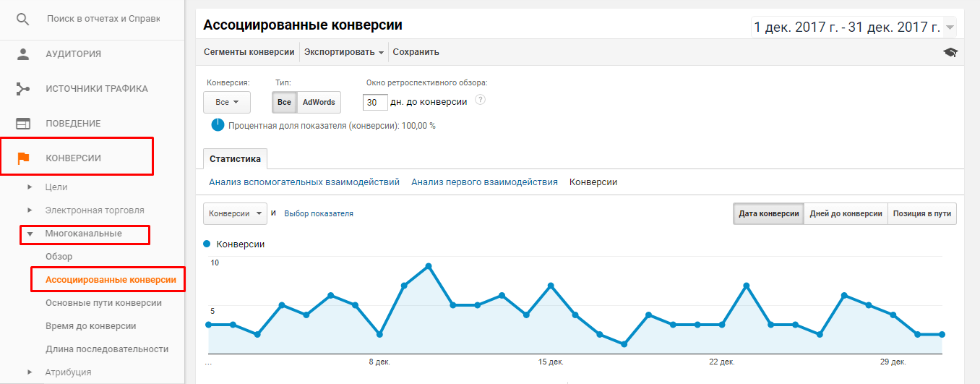Viewport: 980px width, 384px height.
Task: Select the AdWords type toggle
Action: coord(319,103)
